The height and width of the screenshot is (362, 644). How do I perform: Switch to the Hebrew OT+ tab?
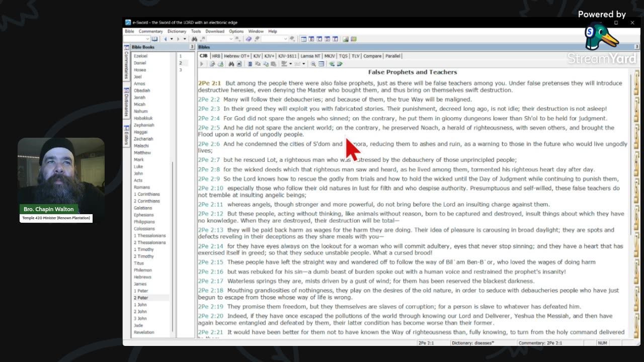[236, 56]
